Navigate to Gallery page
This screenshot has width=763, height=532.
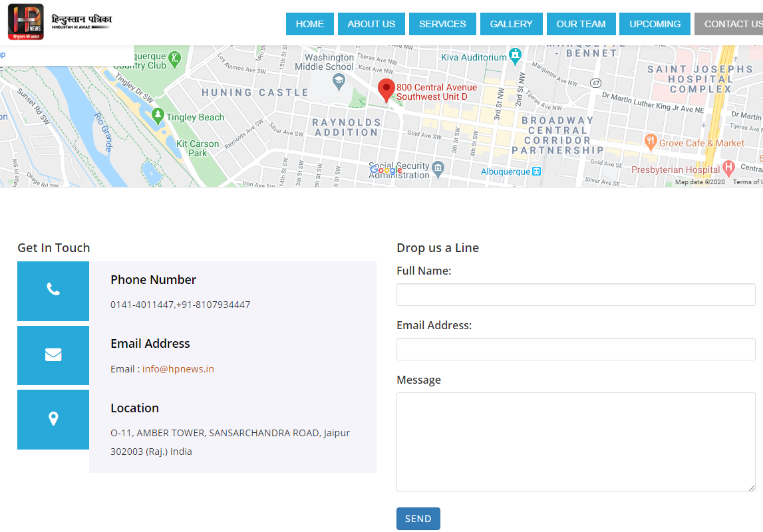pos(511,24)
